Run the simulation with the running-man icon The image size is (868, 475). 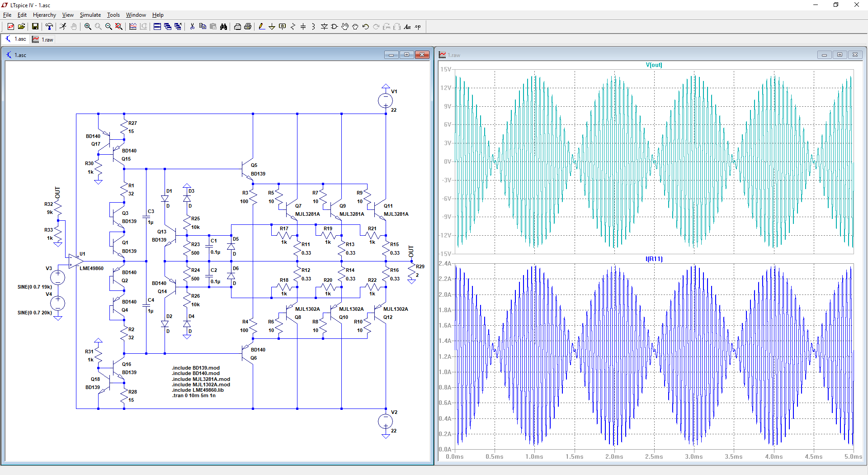(63, 27)
